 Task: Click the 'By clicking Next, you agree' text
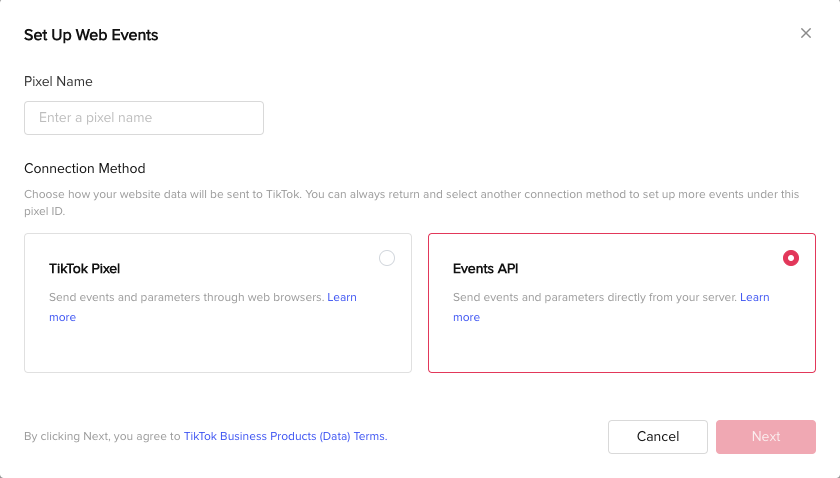tap(102, 436)
